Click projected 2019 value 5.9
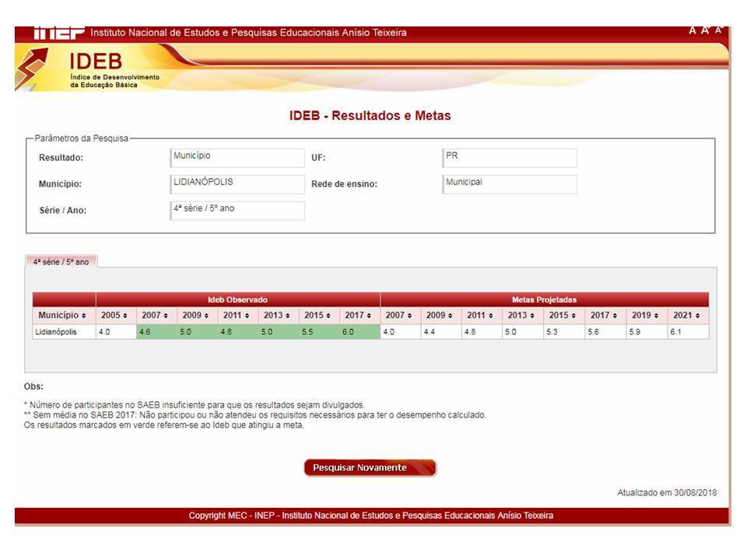The width and height of the screenshot is (747, 560). [647, 332]
